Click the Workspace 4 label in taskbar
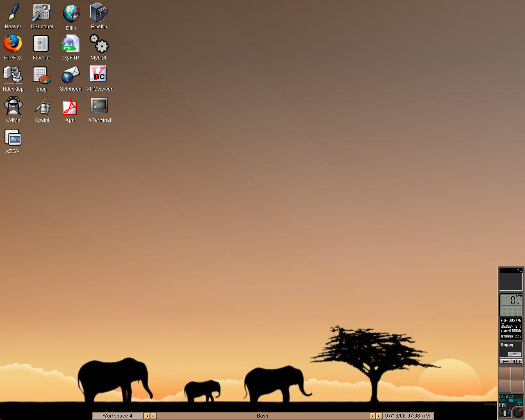This screenshot has width=525, height=420. tap(118, 416)
